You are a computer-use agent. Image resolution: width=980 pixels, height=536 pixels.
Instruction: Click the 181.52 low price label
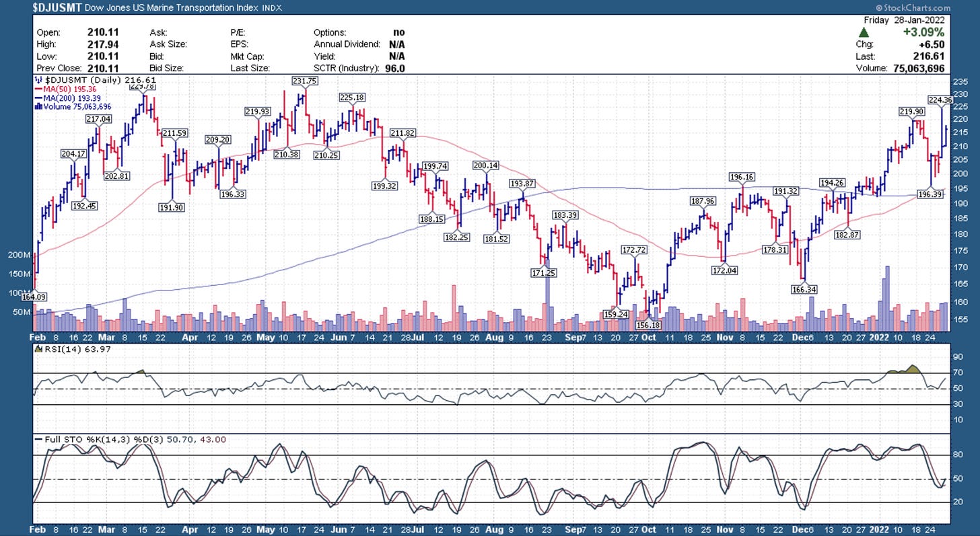(496, 239)
